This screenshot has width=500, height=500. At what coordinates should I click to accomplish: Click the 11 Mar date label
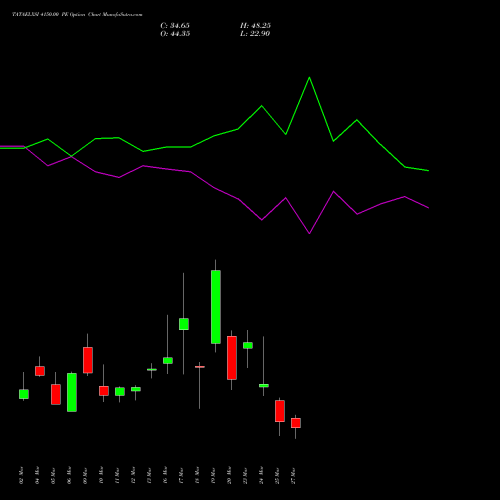[x=117, y=475]
